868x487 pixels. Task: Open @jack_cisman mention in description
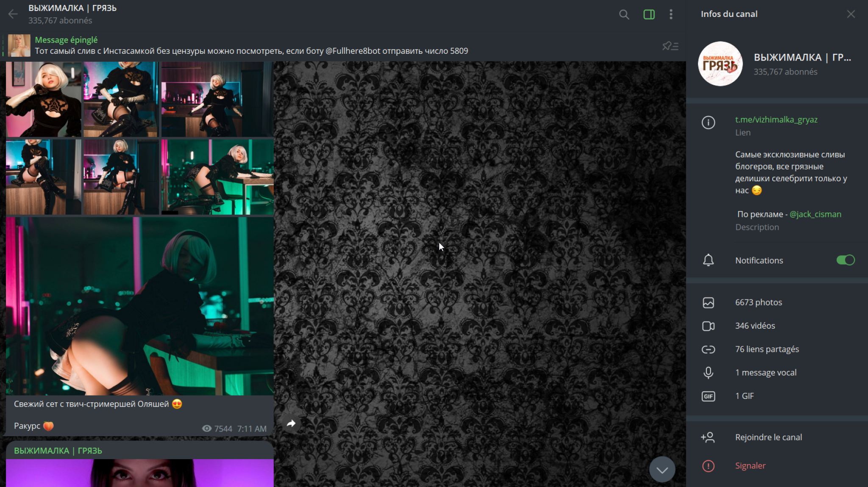(815, 214)
